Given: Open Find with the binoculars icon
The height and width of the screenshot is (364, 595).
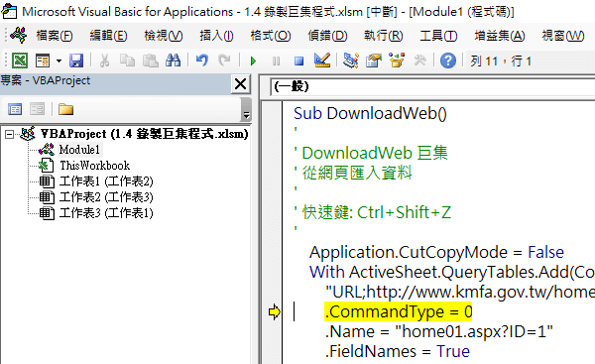Looking at the screenshot, I should pos(173,61).
